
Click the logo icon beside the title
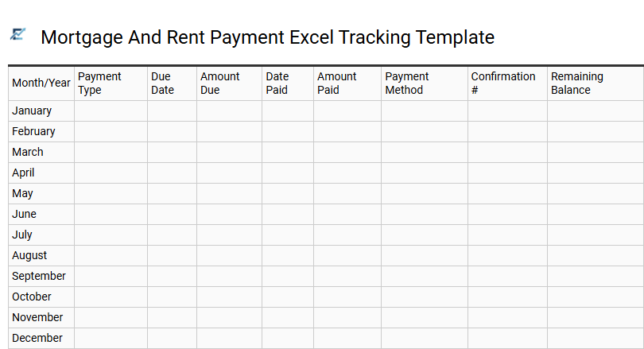tap(17, 34)
